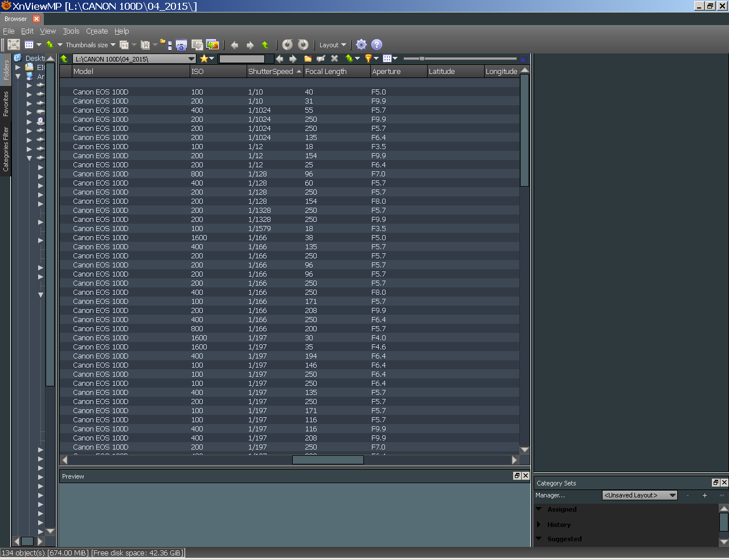Click the blue help question mark icon
This screenshot has height=560, width=729.
pos(376,44)
